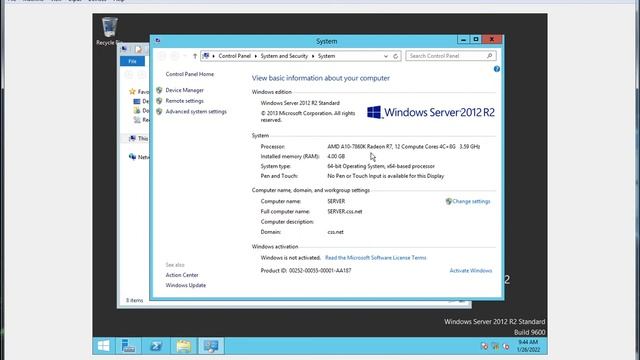Expand arrow after System and Security breadcrumb
Screen dimensions: 640x360
point(313,56)
